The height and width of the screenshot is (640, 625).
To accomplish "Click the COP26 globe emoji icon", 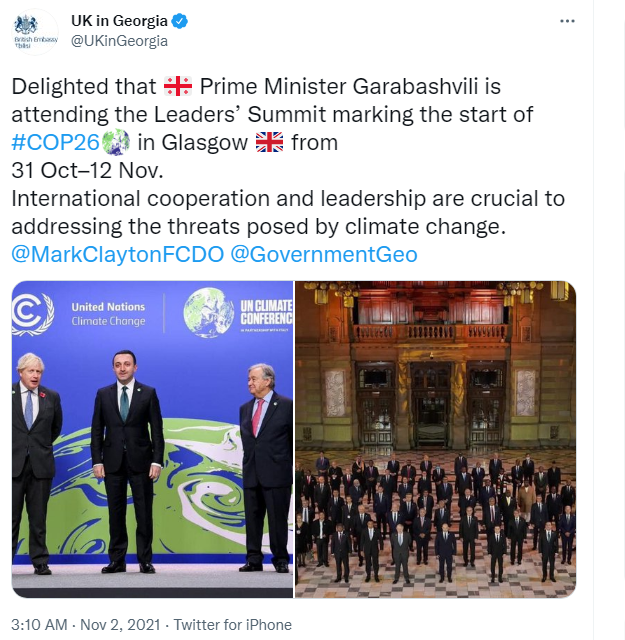I will [116, 142].
